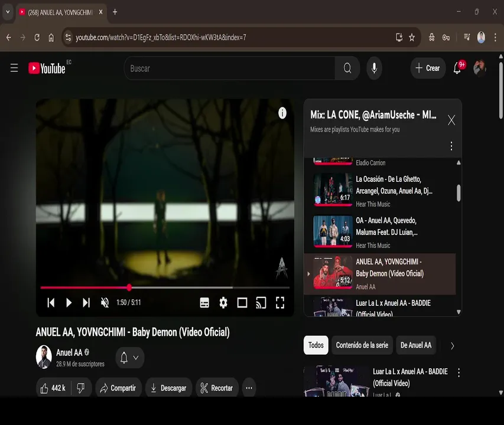Open the YouTube hamburger guide menu
The height and width of the screenshot is (425, 504).
(x=14, y=68)
